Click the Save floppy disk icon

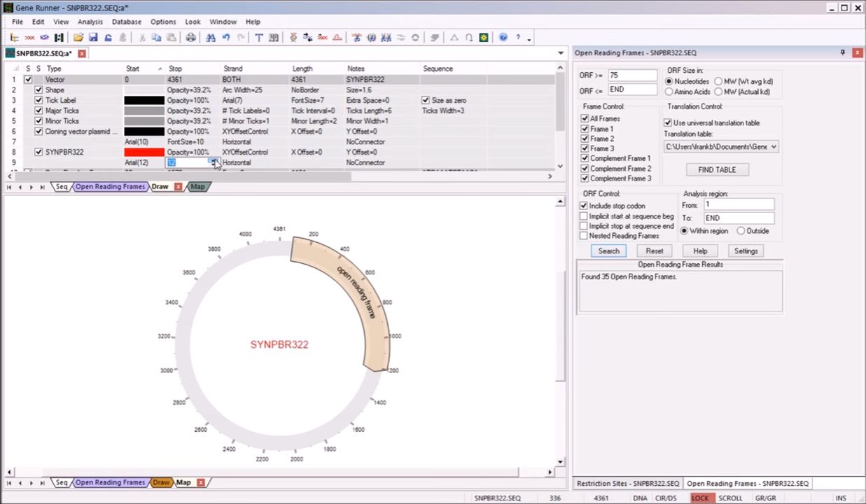pos(93,38)
